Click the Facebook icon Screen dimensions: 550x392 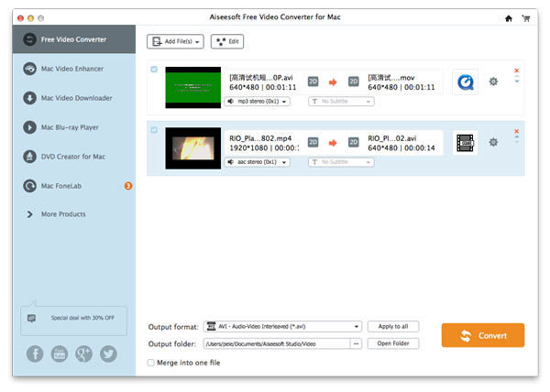(x=35, y=354)
